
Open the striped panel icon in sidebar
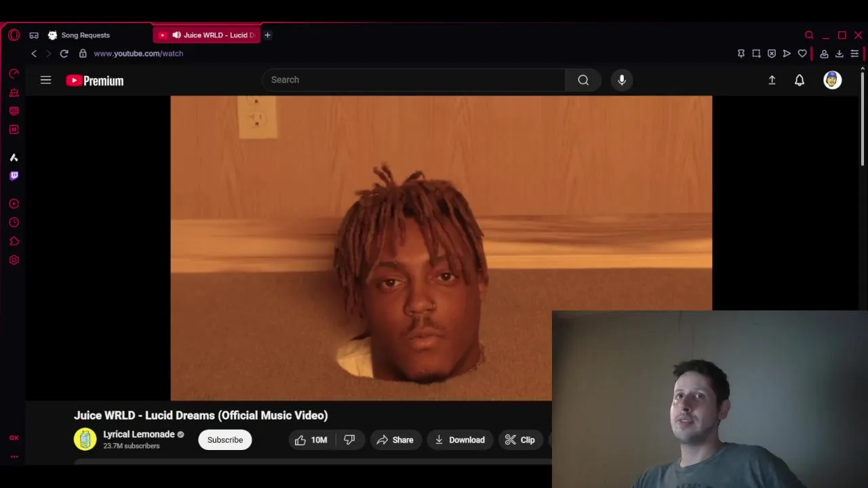[x=14, y=110]
